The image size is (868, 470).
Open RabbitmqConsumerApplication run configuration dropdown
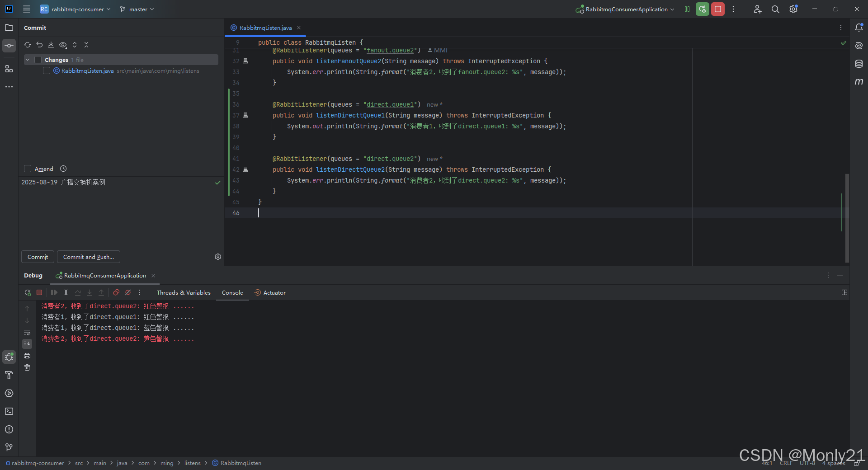[x=625, y=9]
